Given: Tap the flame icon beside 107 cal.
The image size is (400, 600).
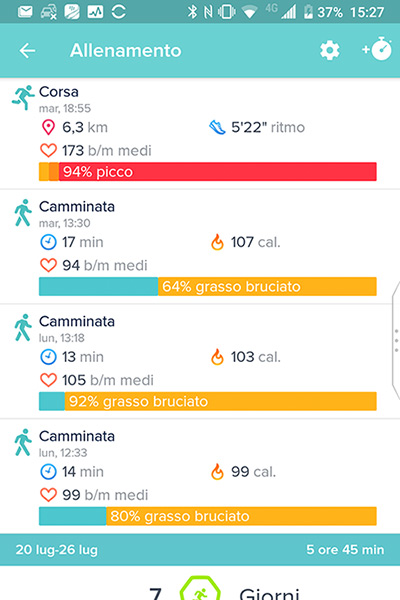Looking at the screenshot, I should [217, 242].
